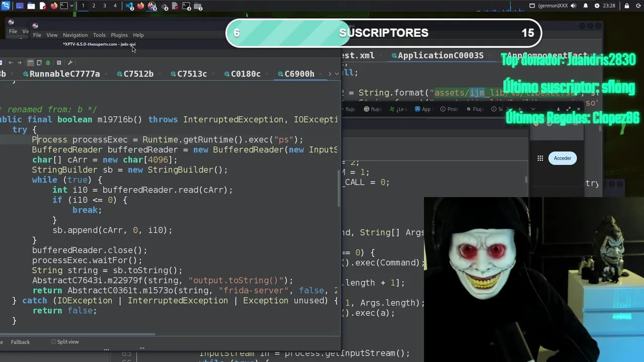Switch to the C7512b tab
644x362 pixels.
[x=138, y=74]
